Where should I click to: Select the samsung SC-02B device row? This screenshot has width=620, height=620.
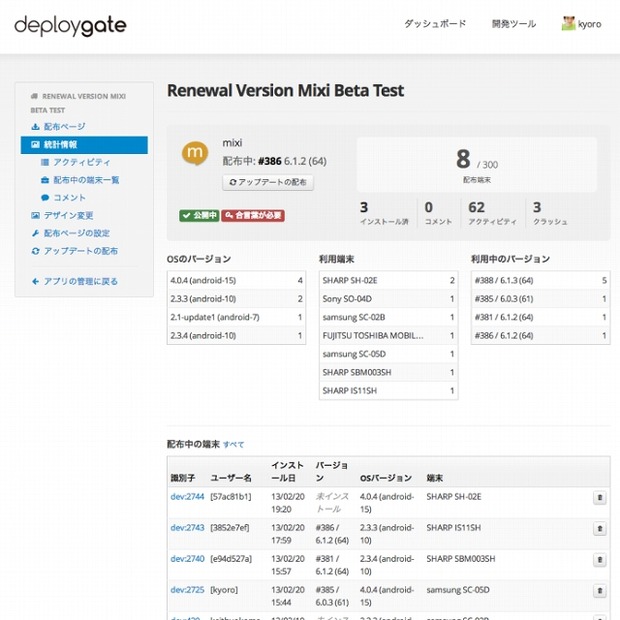pos(389,317)
